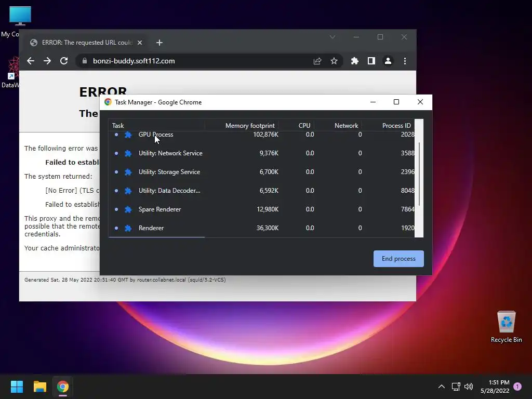Open the Windows Start menu
This screenshot has height=399, width=532.
pos(17,387)
